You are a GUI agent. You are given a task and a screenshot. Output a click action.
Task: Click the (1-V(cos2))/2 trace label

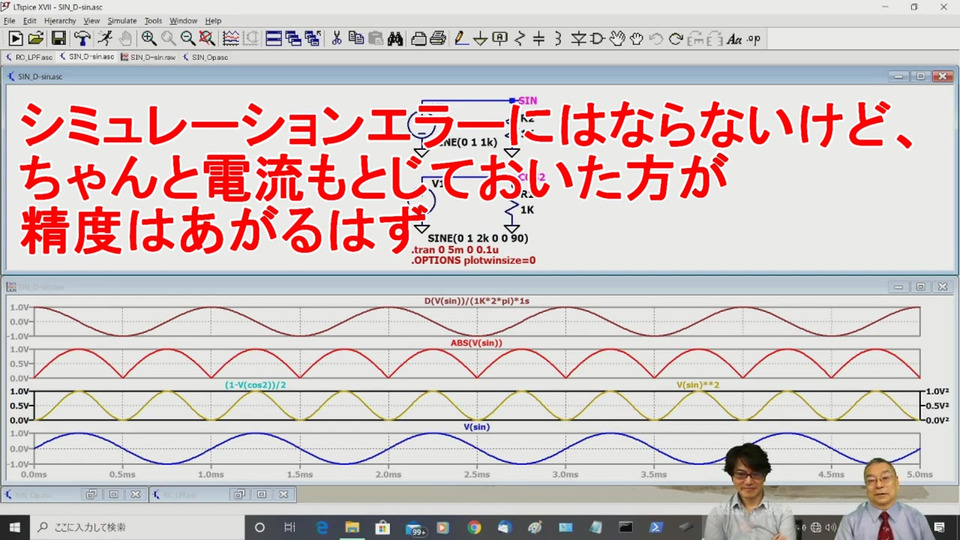pyautogui.click(x=255, y=384)
